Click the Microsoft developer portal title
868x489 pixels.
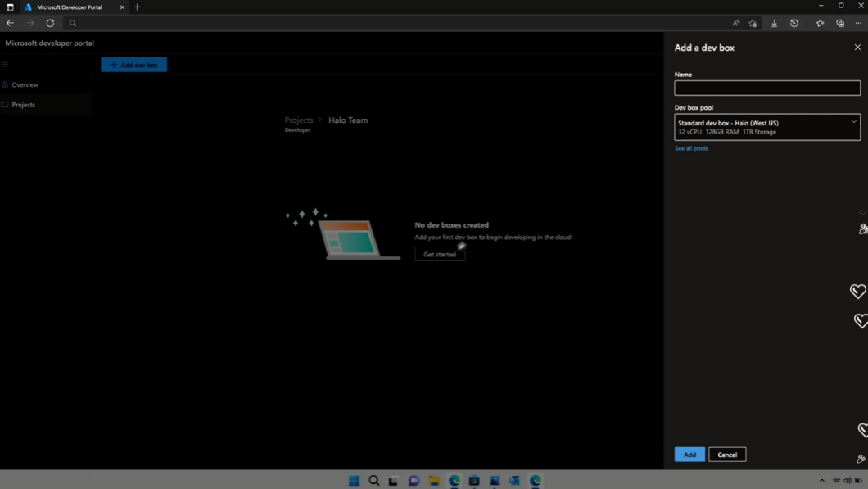coord(50,43)
